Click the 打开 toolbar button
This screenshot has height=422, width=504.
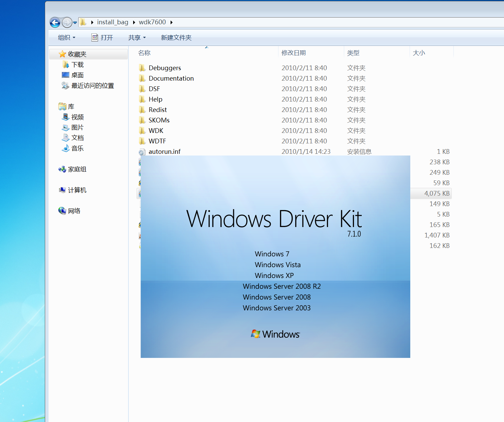102,37
